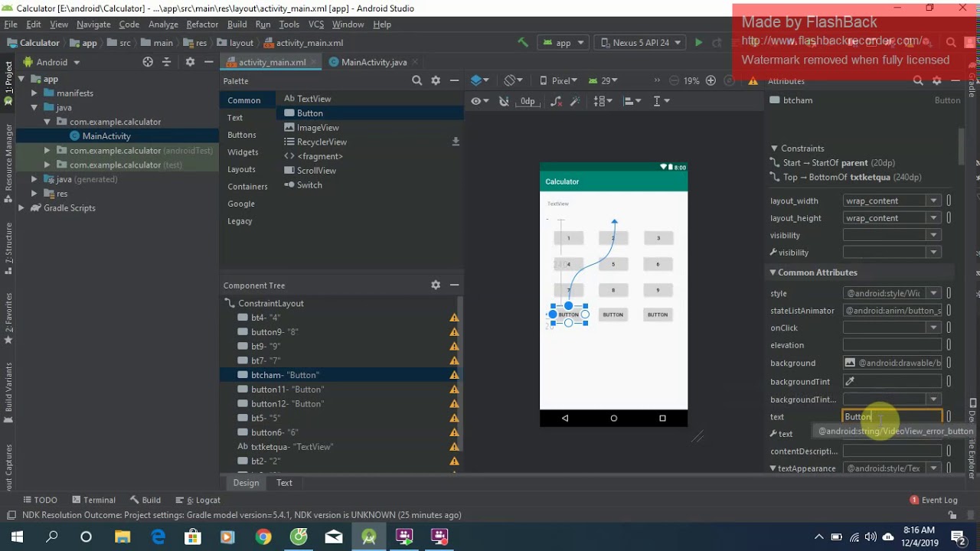
Task: Search the Palette
Action: (416, 80)
